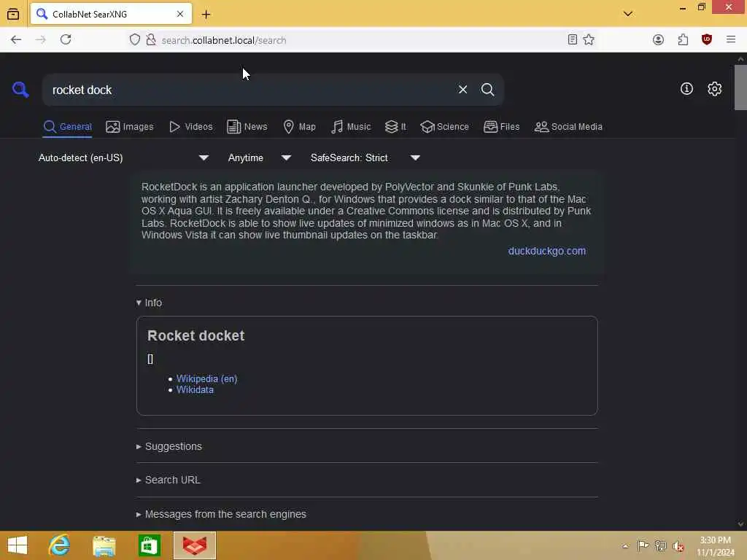Open preferences gear icon
Image resolution: width=747 pixels, height=560 pixels.
tap(714, 88)
